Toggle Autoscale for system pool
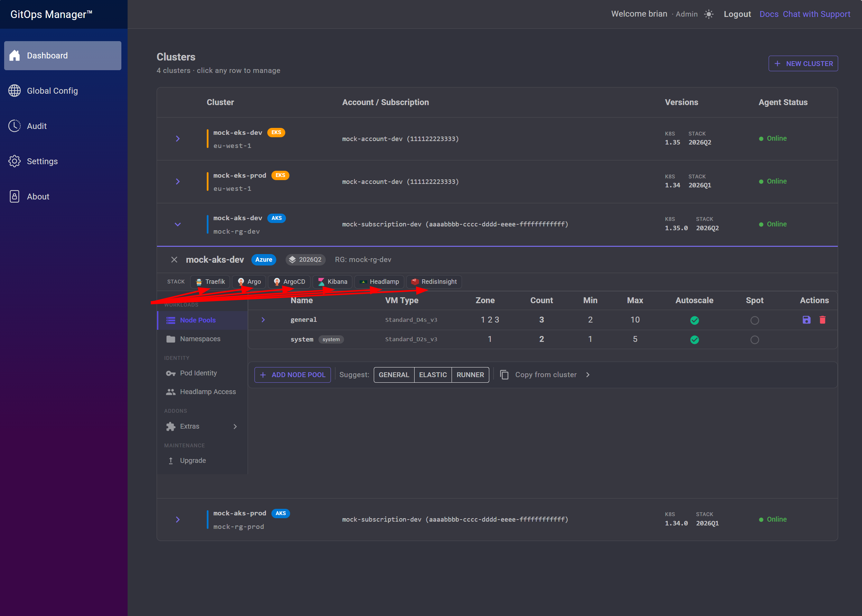 click(x=694, y=340)
